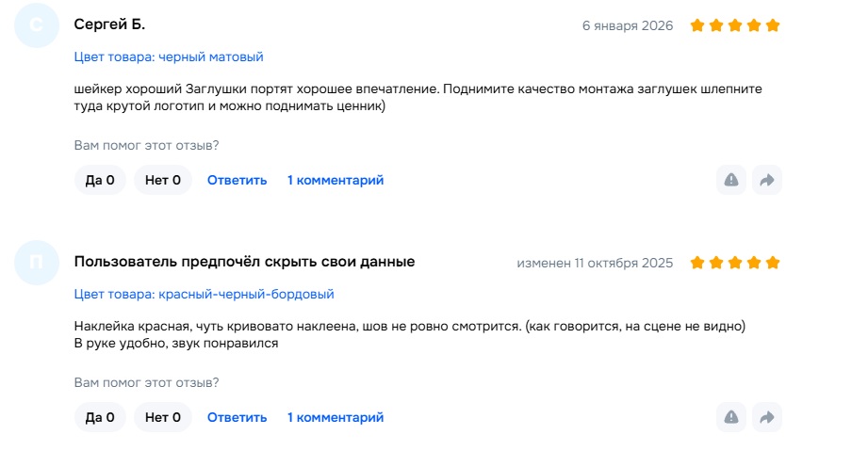The width and height of the screenshot is (868, 467).
Task: Share the review edited 11 октября 2025
Action: point(767,417)
